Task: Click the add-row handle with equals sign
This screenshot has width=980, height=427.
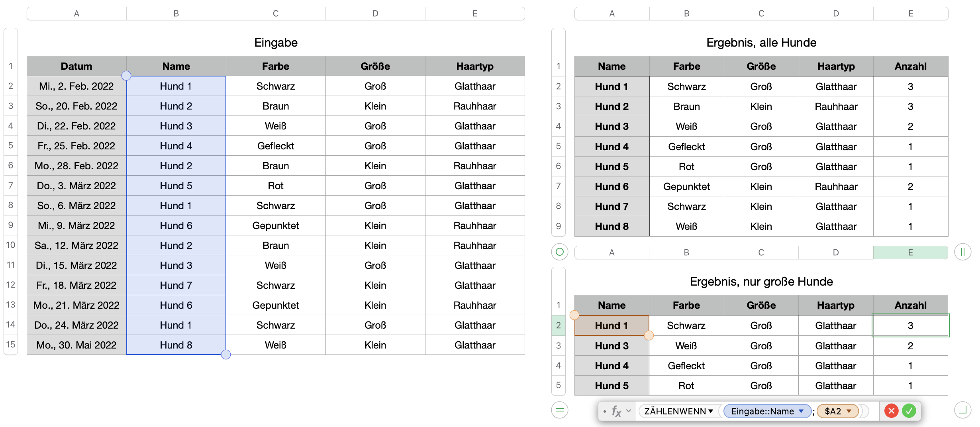Action: tap(559, 410)
